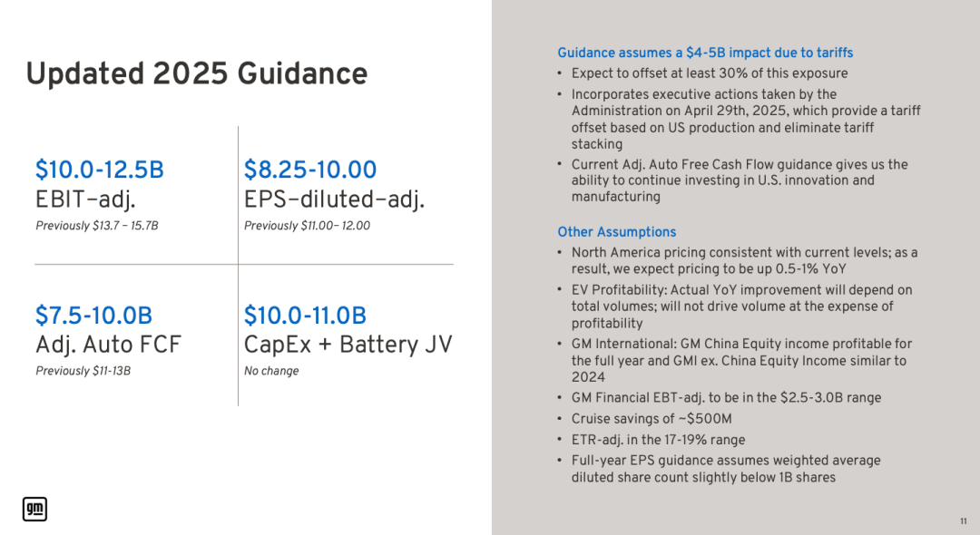The height and width of the screenshot is (535, 980).
Task: Click Previously $11.00– 12.00 note
Action: [x=307, y=226]
